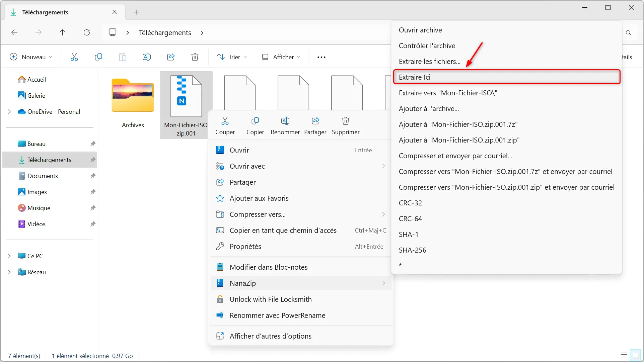Screen dimensions: 644x362
Task: Click Afficher d'autres d'options button
Action: [270, 336]
